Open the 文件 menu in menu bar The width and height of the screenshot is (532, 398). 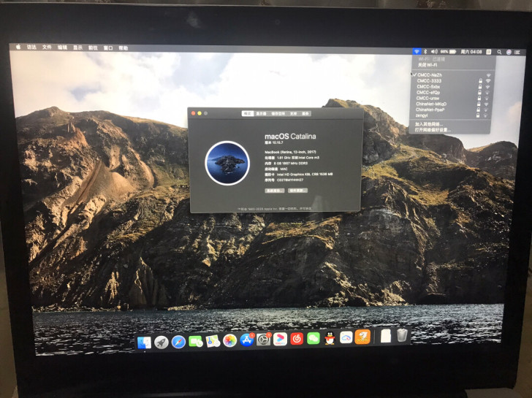coord(47,47)
